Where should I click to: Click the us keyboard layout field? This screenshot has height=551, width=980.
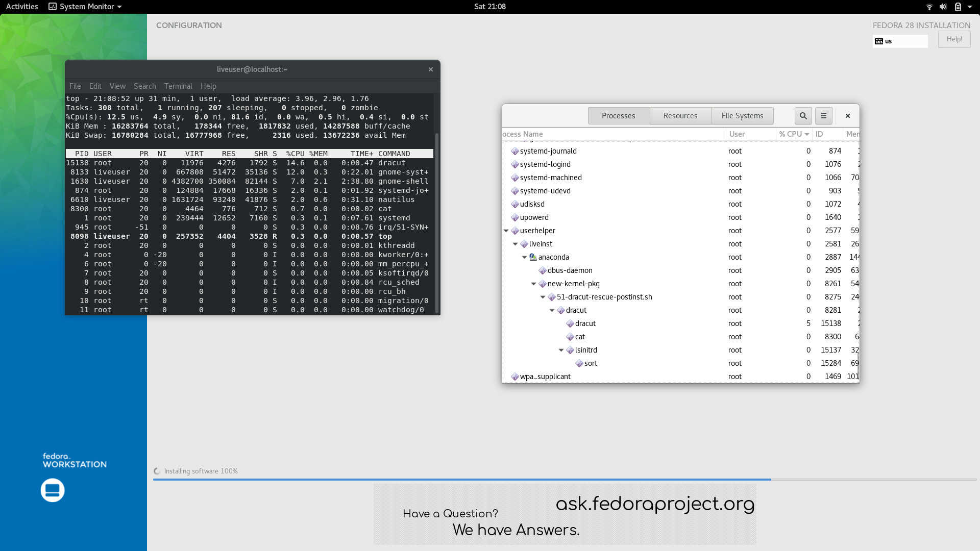pyautogui.click(x=900, y=41)
